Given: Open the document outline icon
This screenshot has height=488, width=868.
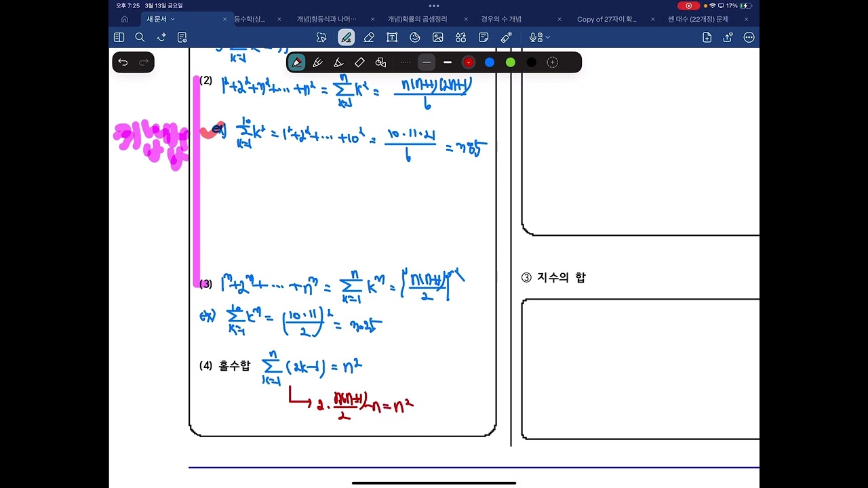Looking at the screenshot, I should (182, 37).
